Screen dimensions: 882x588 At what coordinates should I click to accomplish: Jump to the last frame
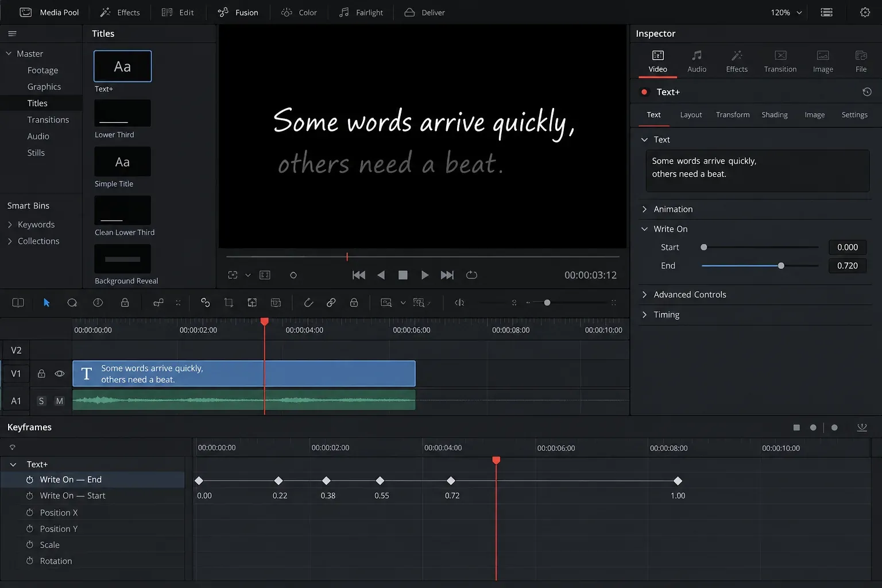click(x=447, y=275)
